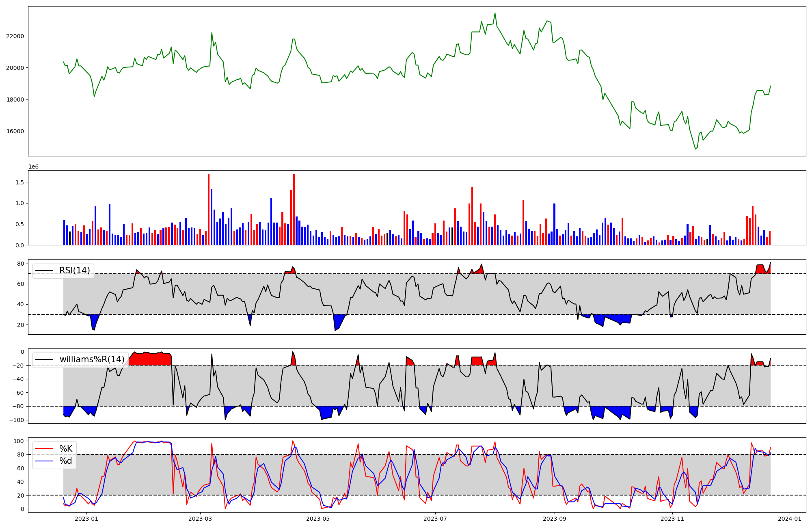Click the 2023-03 x-axis tick label
This screenshot has width=812, height=528.
click(200, 519)
